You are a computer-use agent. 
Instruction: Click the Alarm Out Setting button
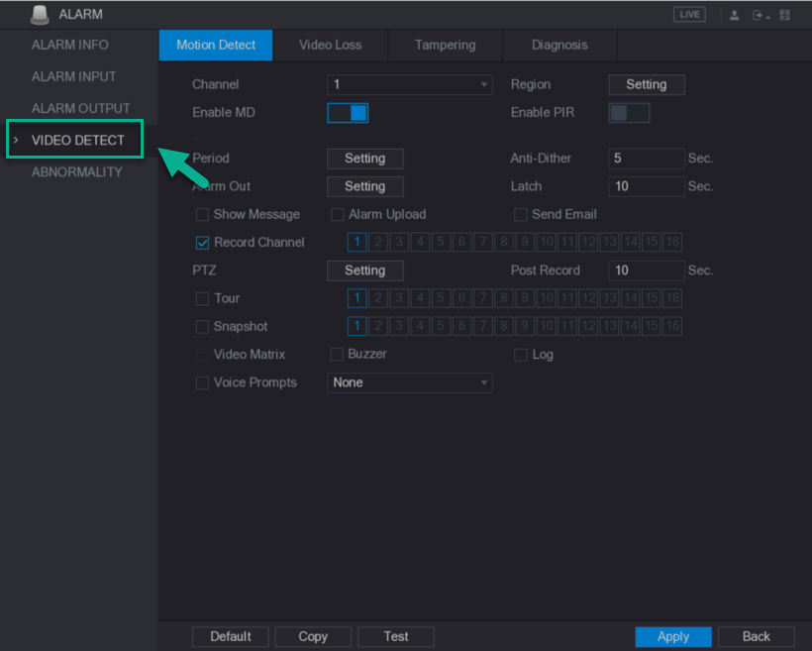pos(365,186)
